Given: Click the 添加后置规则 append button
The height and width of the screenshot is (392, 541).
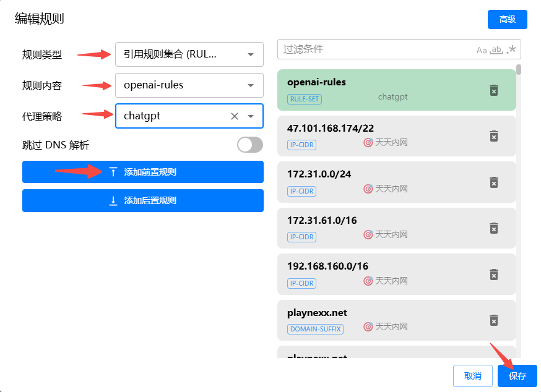Looking at the screenshot, I should point(143,200).
